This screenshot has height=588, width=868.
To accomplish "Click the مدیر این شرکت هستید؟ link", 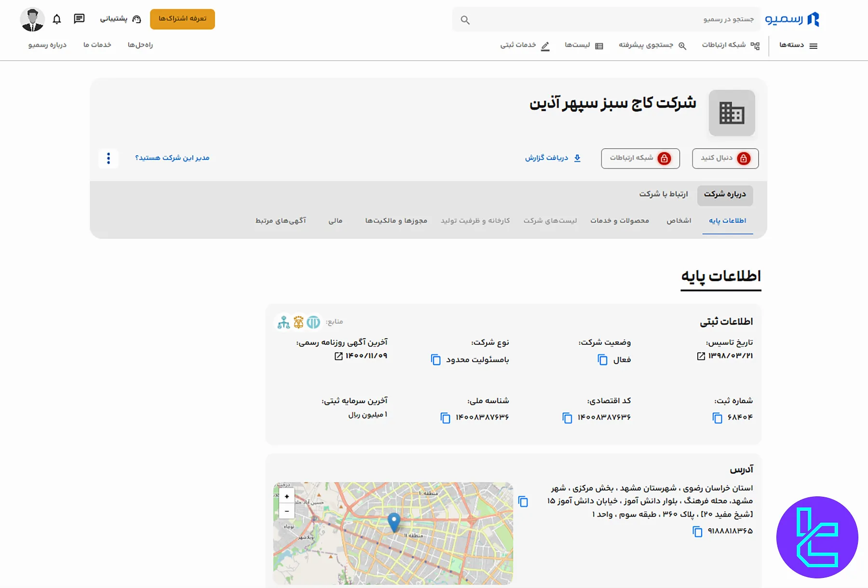I will (172, 158).
